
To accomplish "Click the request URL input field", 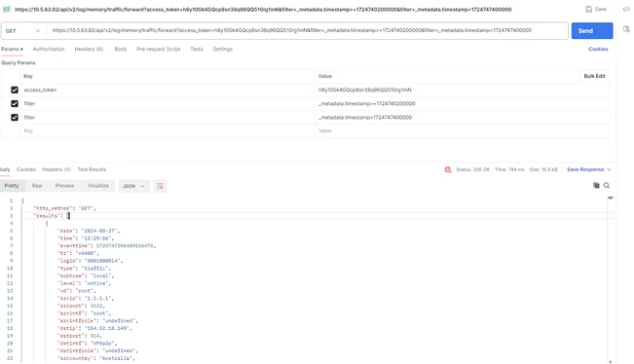I will 308,30.
